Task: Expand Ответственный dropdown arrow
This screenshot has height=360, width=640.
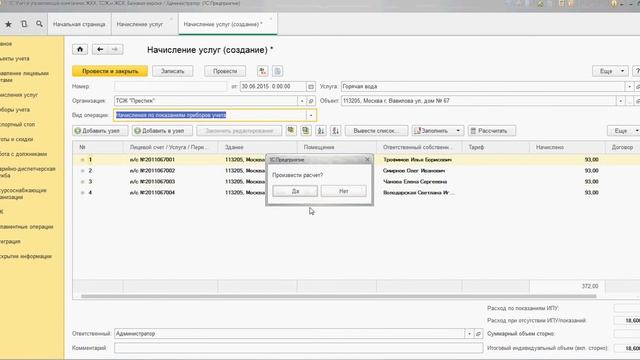Action: pyautogui.click(x=469, y=334)
